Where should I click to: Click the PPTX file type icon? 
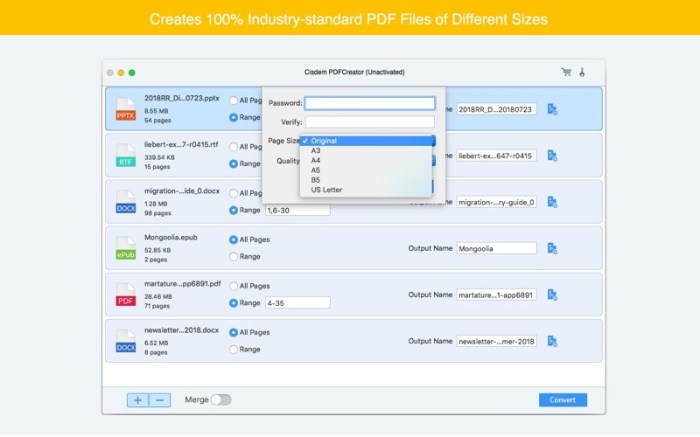coord(125,109)
